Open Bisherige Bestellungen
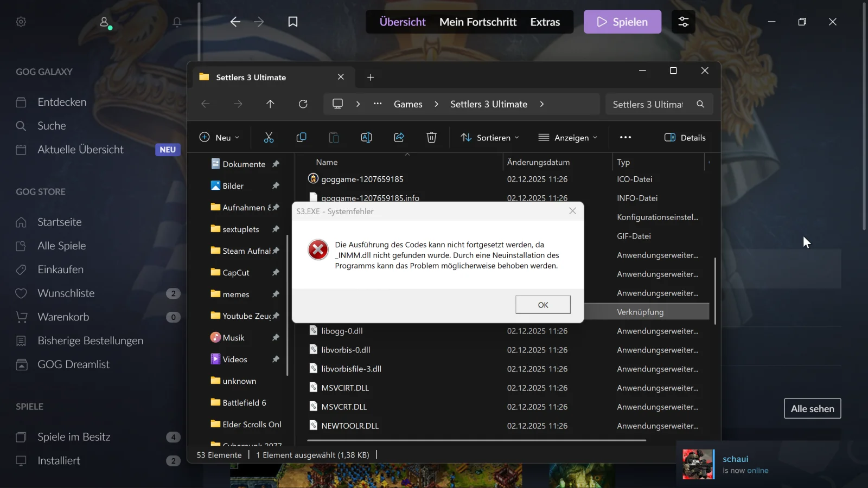 (91, 341)
